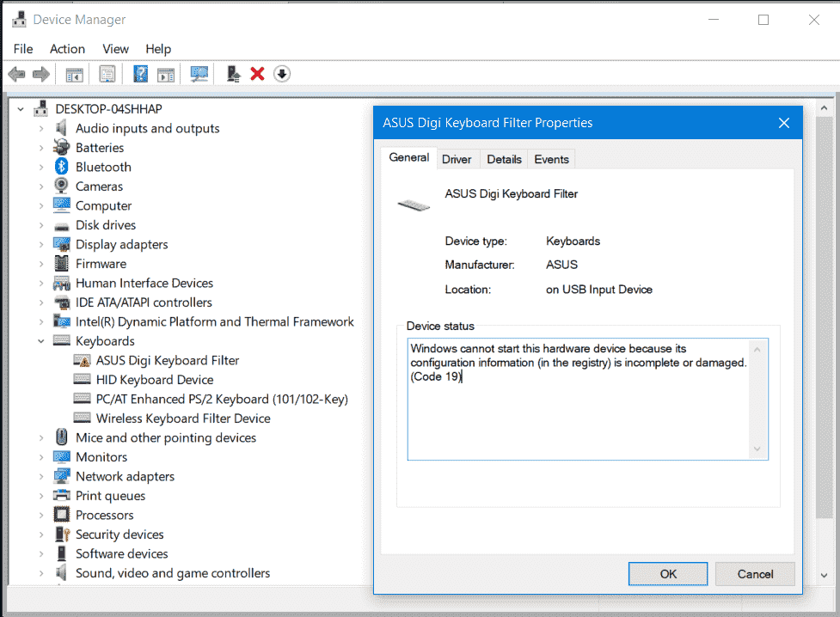This screenshot has width=840, height=617.
Task: Expand Human Interface Devices
Action: click(41, 284)
